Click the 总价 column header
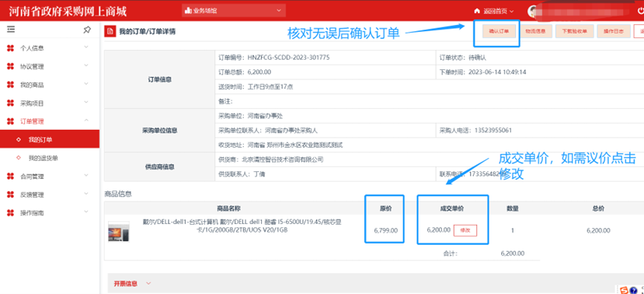The image size is (644, 294). 598,208
